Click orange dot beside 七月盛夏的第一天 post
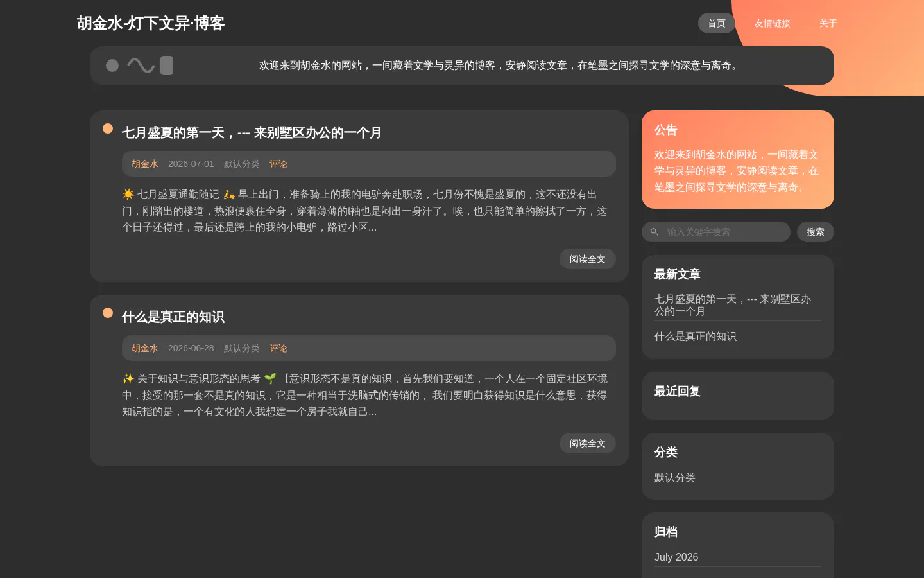Screen dimensions: 924x578 [108, 128]
